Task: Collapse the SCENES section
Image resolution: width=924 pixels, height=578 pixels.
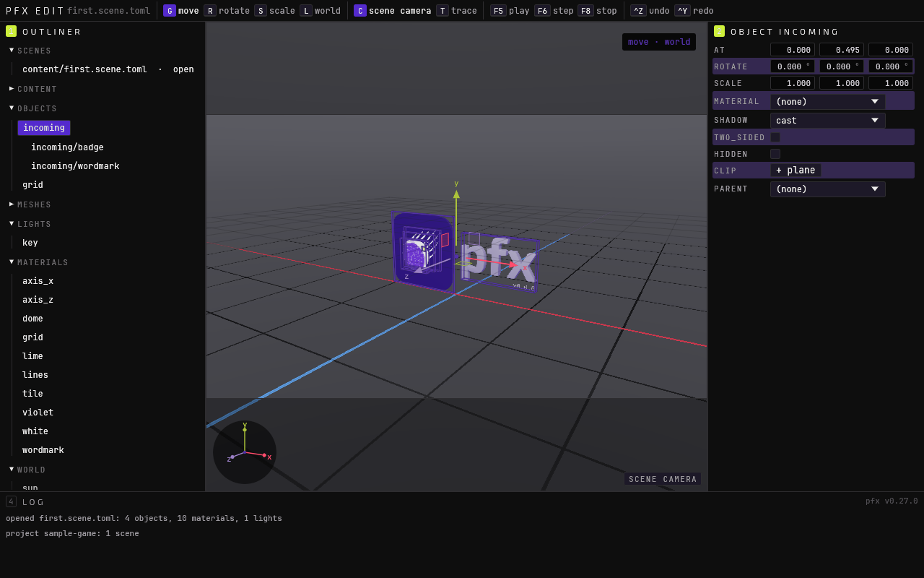Action: click(x=12, y=51)
